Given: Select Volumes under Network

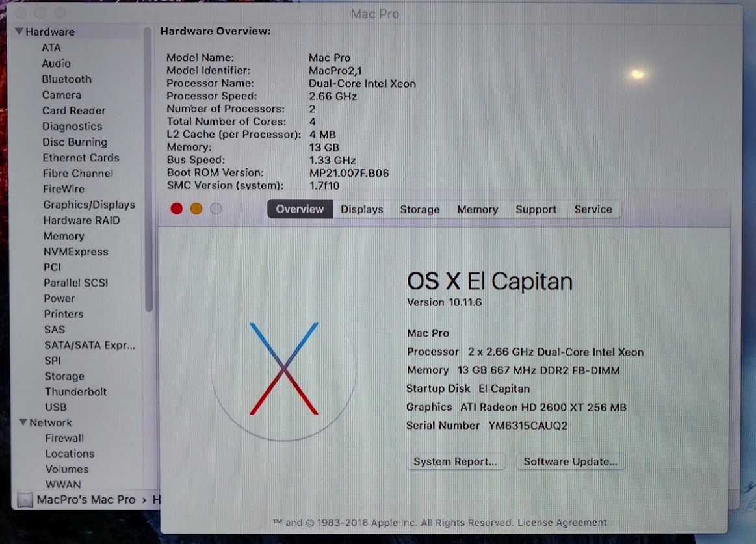Looking at the screenshot, I should 67,469.
